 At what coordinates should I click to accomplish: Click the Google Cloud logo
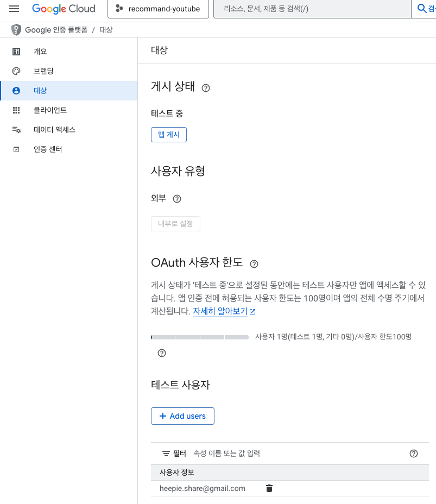tap(64, 9)
